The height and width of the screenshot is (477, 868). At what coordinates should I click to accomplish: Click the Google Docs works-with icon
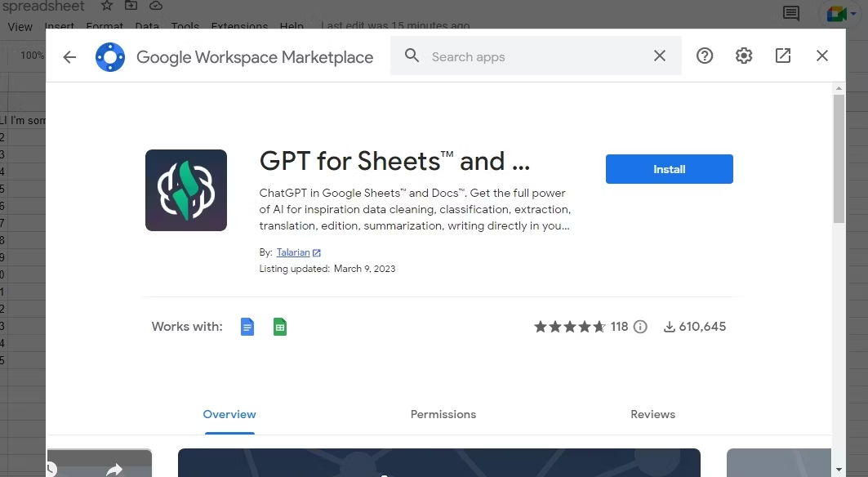coord(247,327)
